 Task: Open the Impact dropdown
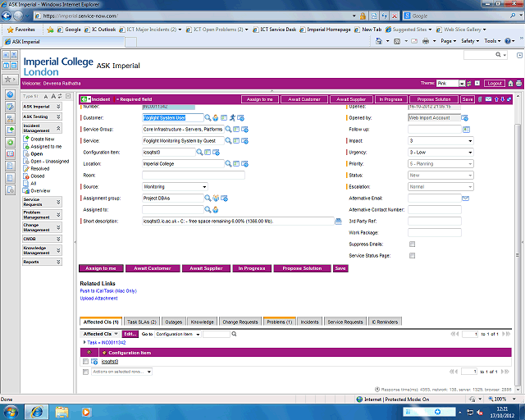(x=441, y=141)
